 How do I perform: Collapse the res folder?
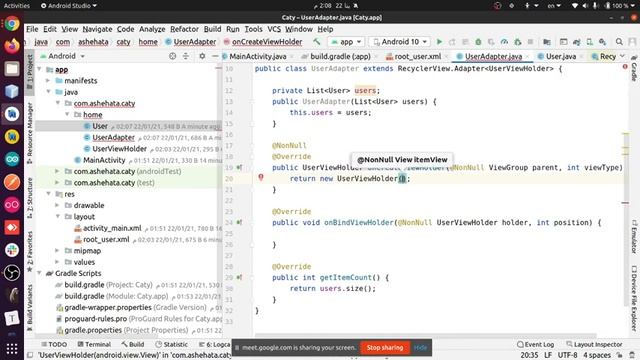pos(49,194)
